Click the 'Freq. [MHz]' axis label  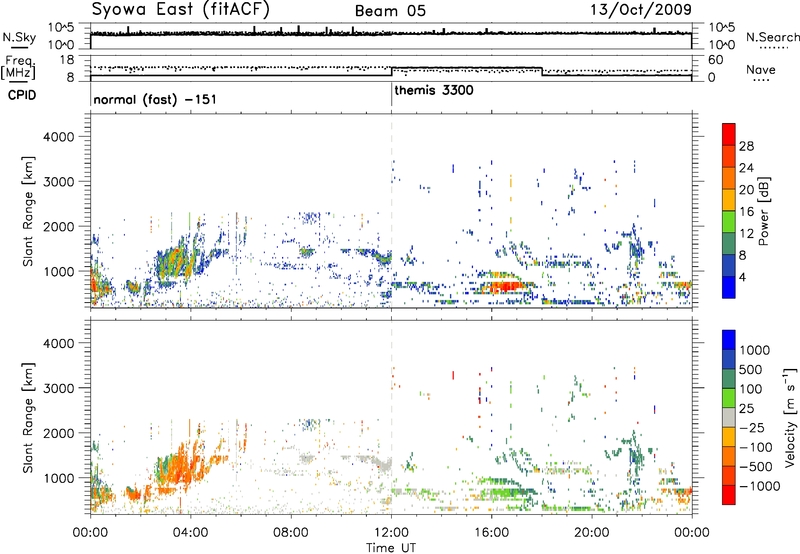tap(18, 68)
